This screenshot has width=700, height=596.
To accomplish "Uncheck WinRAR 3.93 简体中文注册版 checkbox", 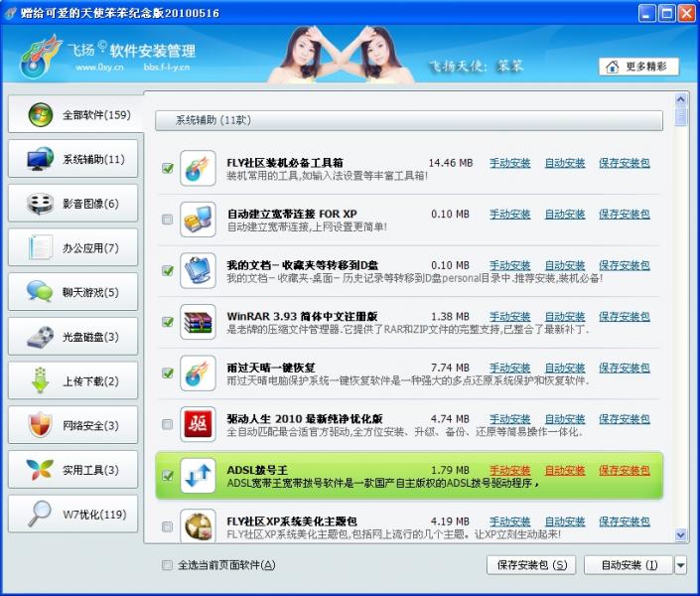I will (168, 322).
